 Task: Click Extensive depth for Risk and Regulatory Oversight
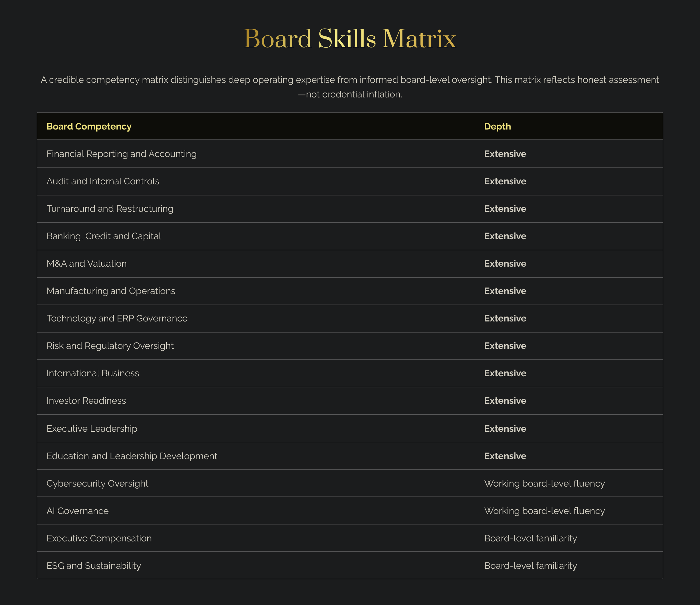pos(505,346)
